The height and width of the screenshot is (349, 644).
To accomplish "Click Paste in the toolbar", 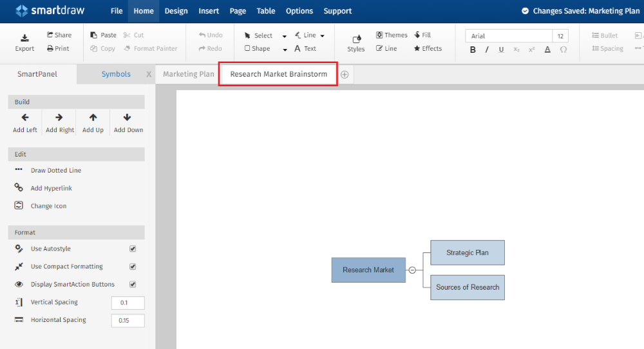I will pos(104,35).
